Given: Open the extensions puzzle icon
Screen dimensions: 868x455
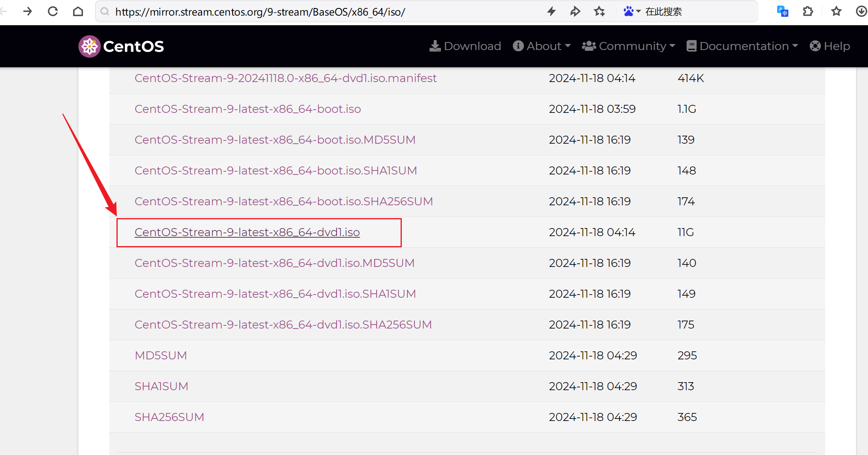Looking at the screenshot, I should coord(808,11).
